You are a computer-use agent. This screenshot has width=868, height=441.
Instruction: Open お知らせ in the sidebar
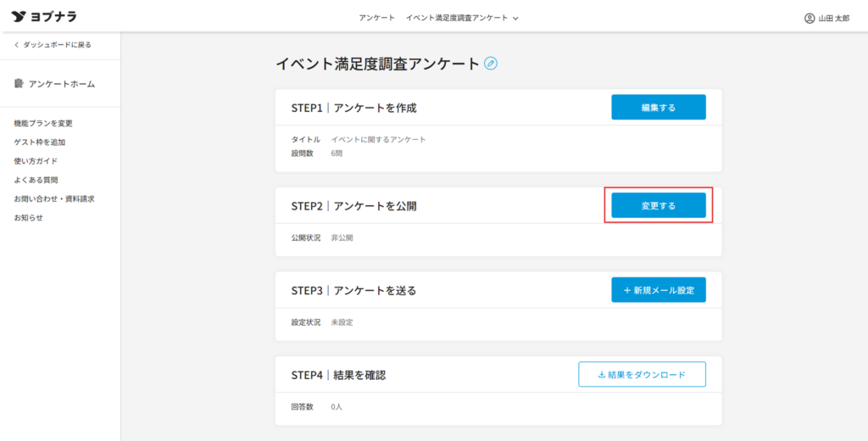28,218
